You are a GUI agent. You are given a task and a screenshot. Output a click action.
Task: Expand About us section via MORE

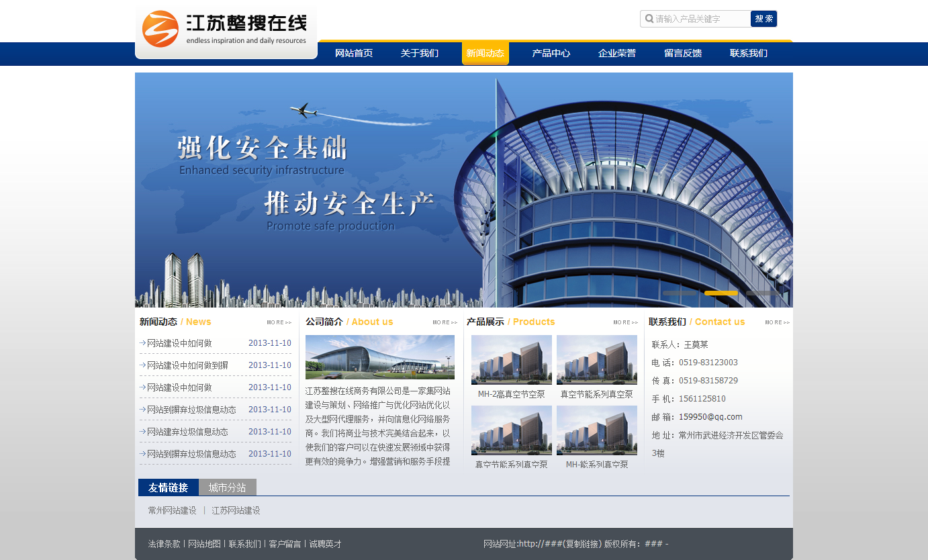[445, 322]
